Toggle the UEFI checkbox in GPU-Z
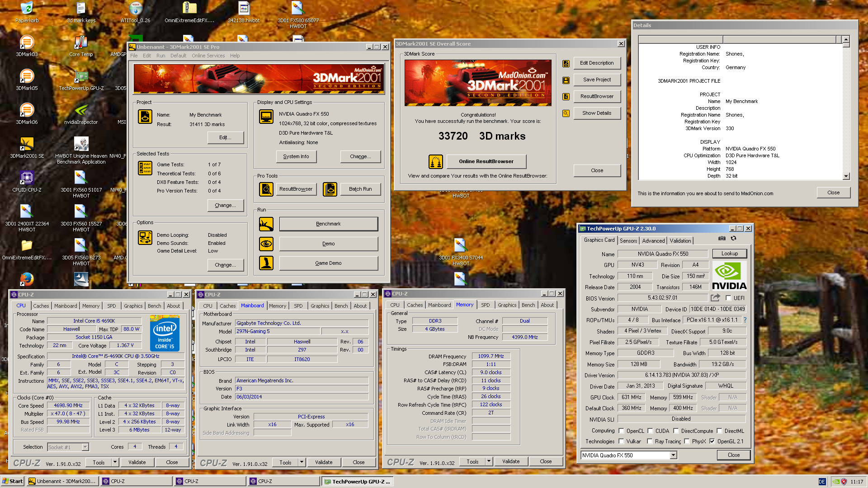868x488 pixels. point(728,298)
